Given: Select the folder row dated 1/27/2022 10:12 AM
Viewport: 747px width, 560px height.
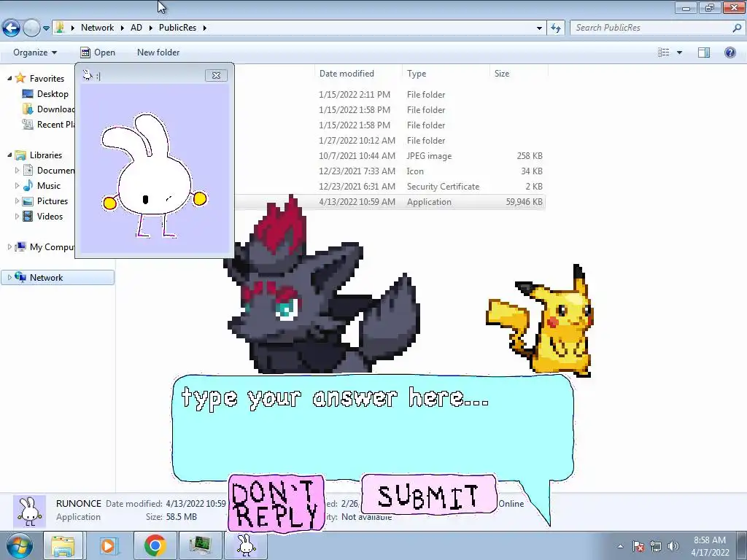Looking at the screenshot, I should click(391, 141).
